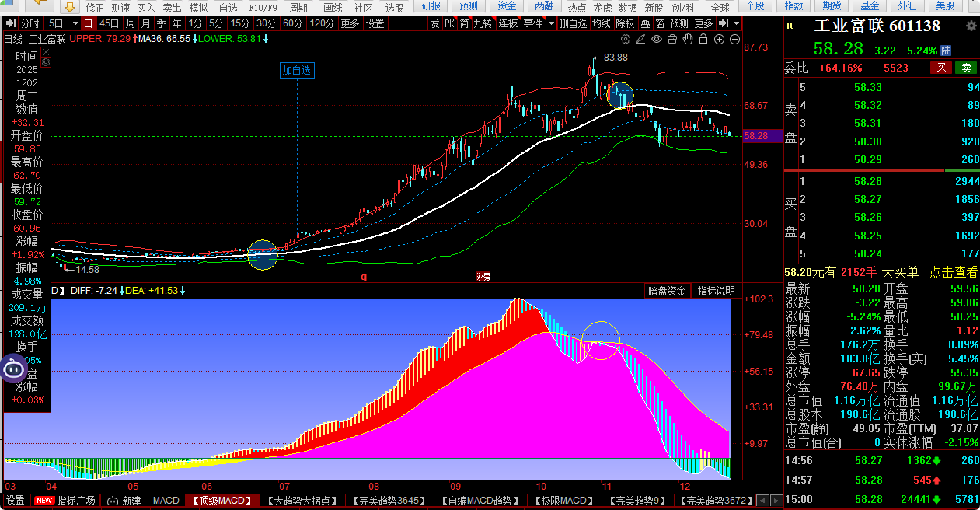980x510 pixels.
Task: Click the 删自选 button
Action: point(574,23)
